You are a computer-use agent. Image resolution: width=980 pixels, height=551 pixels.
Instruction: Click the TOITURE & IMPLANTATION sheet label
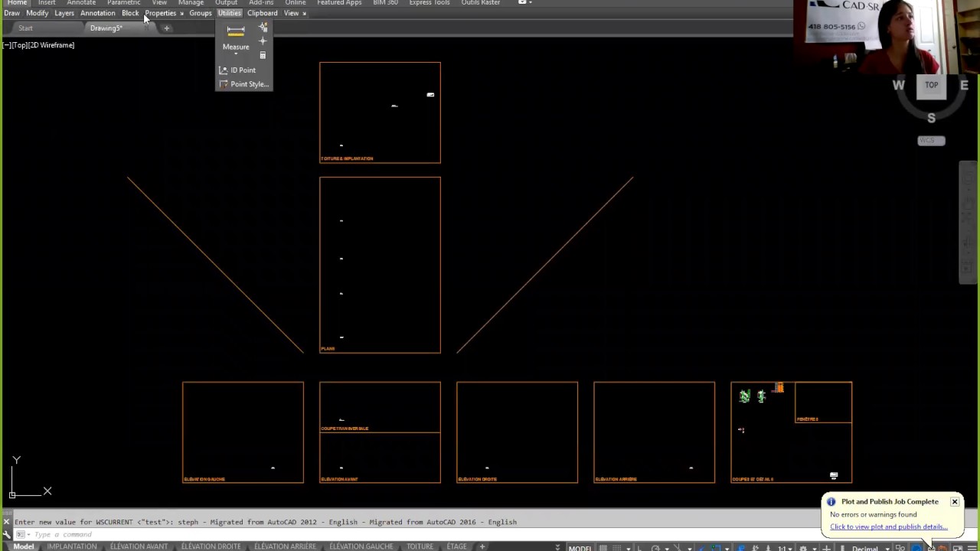coord(348,158)
